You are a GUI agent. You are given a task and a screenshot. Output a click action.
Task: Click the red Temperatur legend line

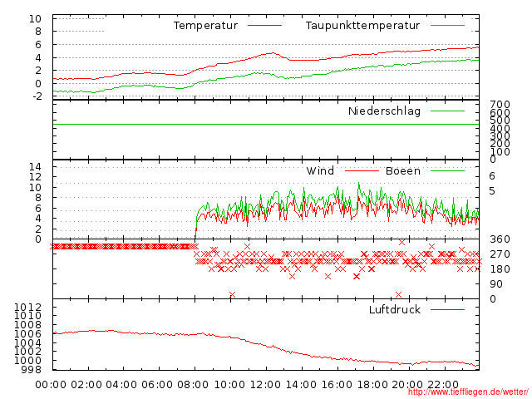click(264, 26)
